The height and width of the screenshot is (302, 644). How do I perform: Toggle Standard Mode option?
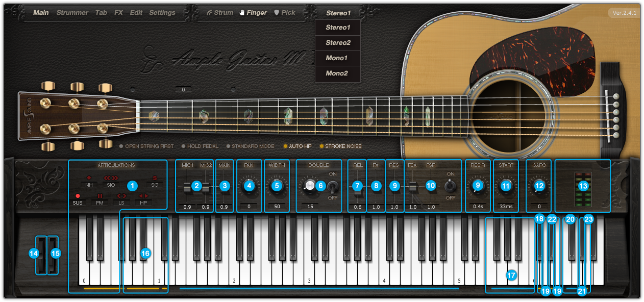[250, 146]
